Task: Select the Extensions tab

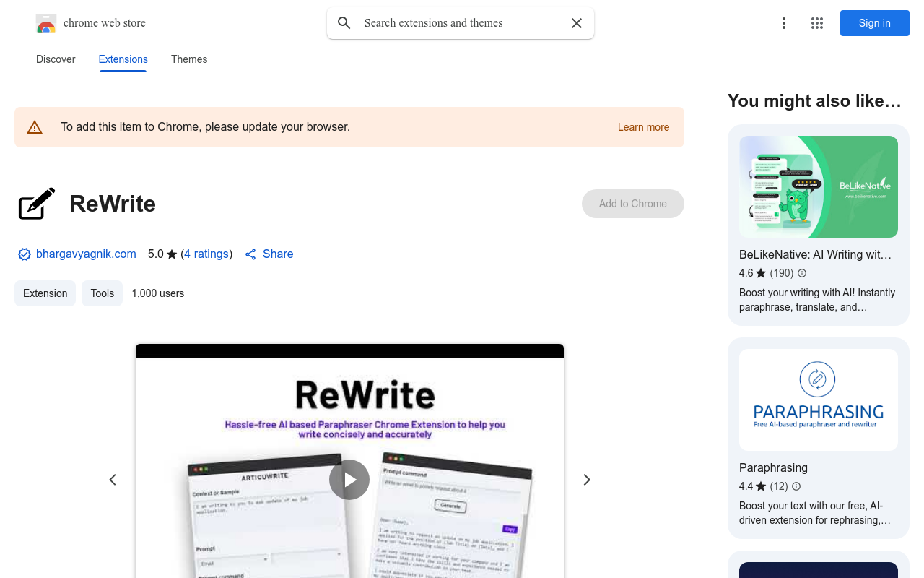Action: tap(123, 59)
